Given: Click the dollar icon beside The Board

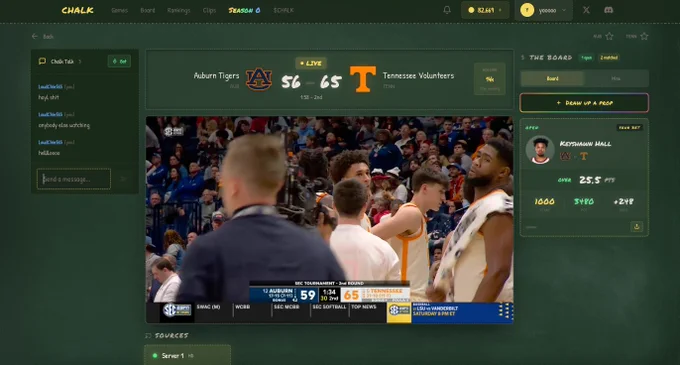Looking at the screenshot, I should click(523, 57).
